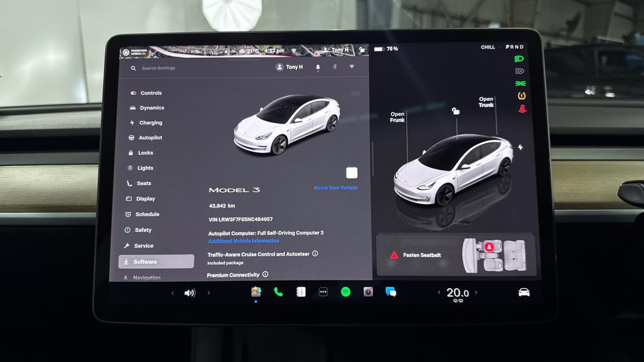Viewport: 644px width, 362px height.
Task: Increase cabin temperature with right arrow
Action: [476, 292]
